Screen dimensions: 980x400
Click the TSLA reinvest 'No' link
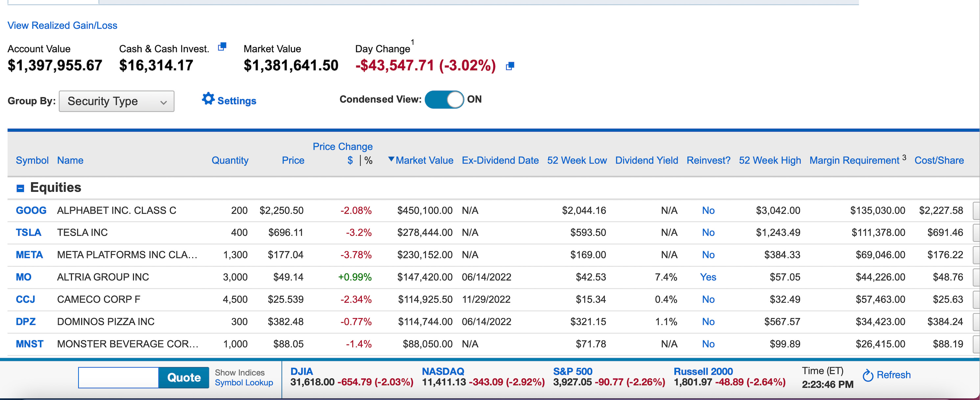pyautogui.click(x=708, y=233)
